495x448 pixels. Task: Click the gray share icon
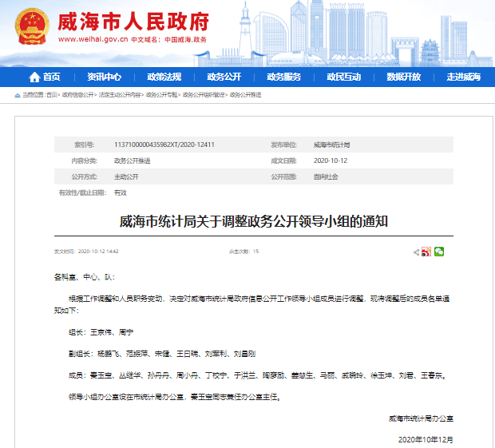pyautogui.click(x=417, y=252)
